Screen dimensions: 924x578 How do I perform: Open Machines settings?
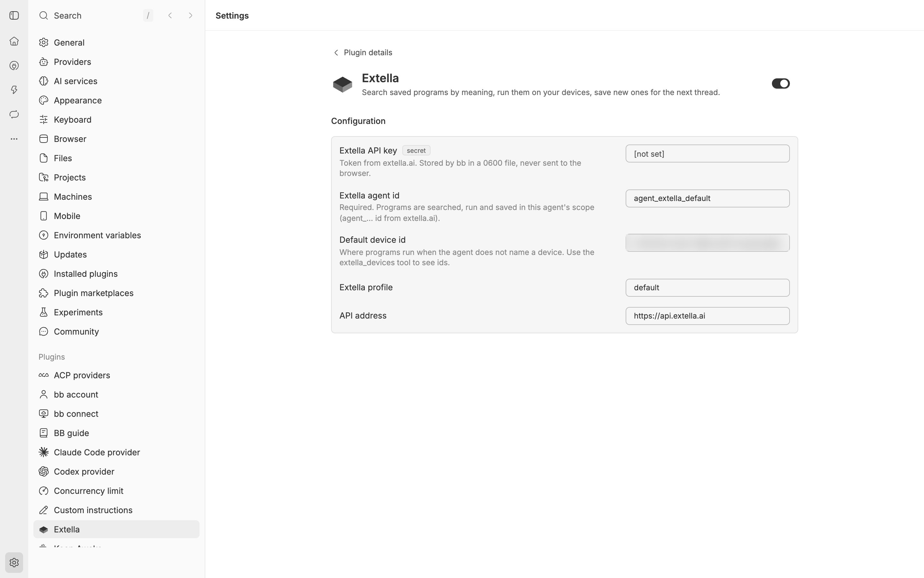116,197
